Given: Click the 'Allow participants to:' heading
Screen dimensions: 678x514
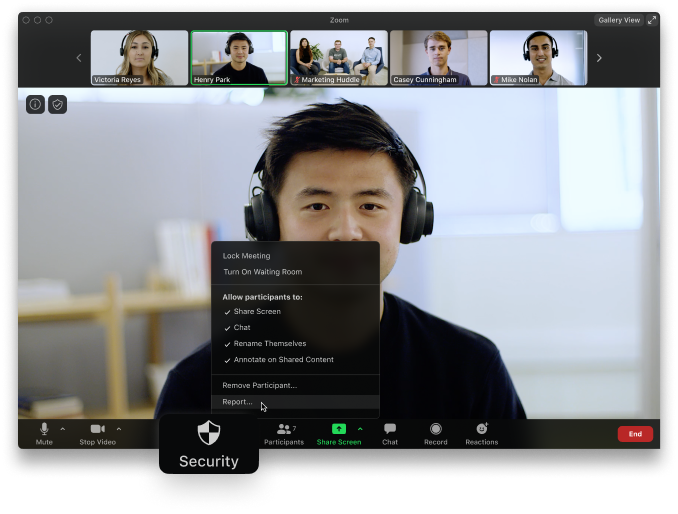Looking at the screenshot, I should click(x=262, y=297).
